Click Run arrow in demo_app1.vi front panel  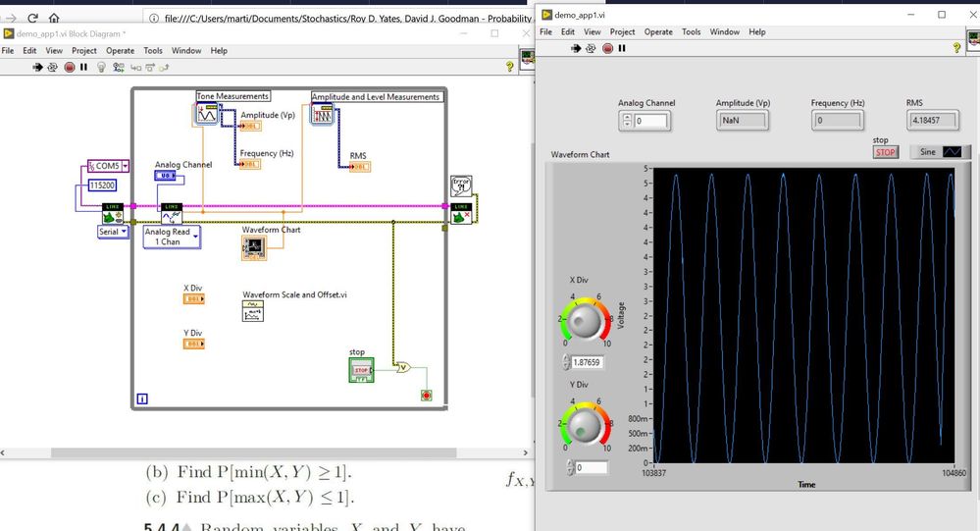(x=576, y=48)
